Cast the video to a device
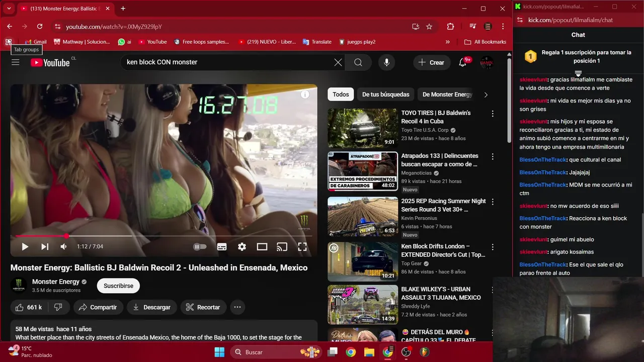 (282, 247)
